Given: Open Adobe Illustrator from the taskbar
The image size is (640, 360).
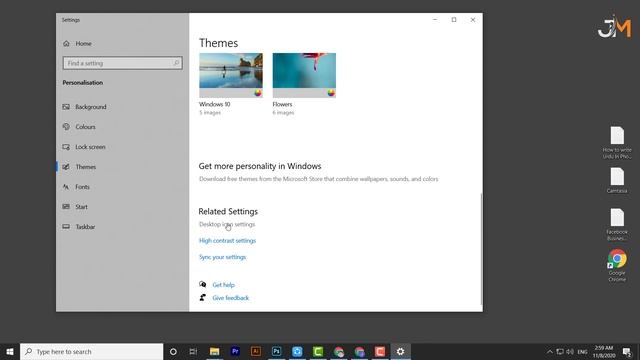Looking at the screenshot, I should point(256,351).
